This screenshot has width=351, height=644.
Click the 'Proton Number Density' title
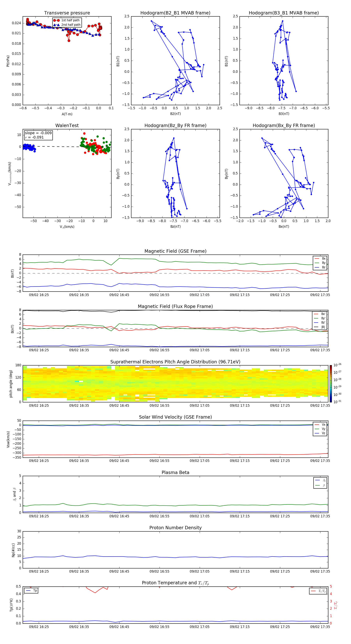(175, 528)
